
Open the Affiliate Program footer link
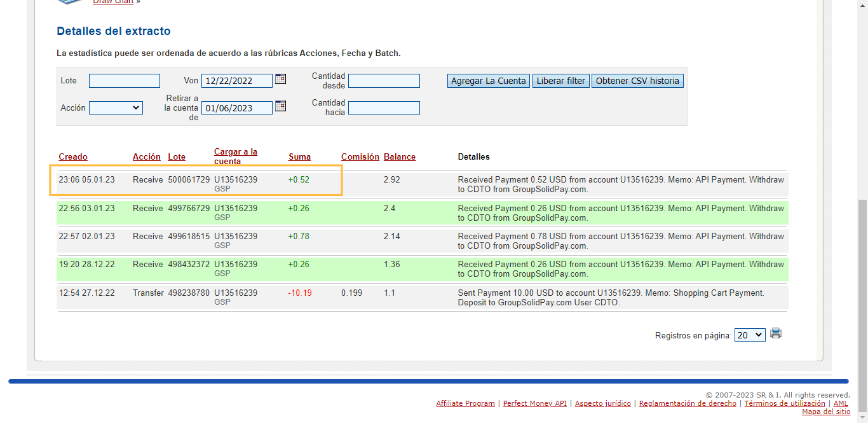465,403
